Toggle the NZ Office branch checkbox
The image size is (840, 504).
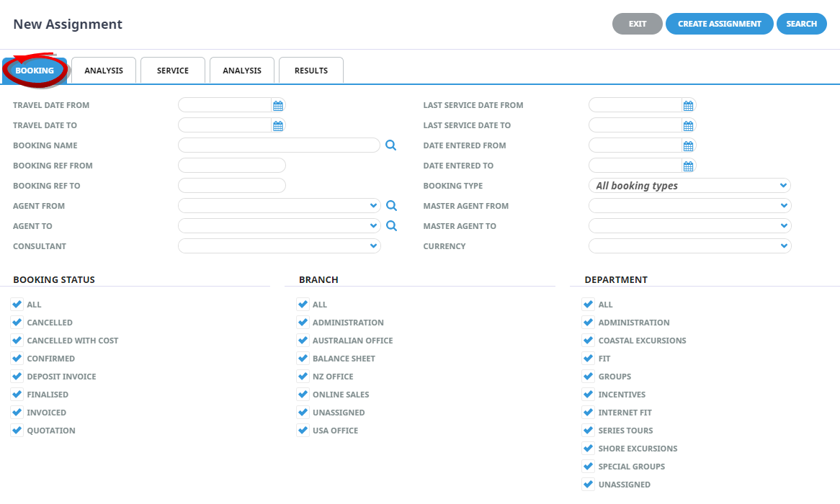303,377
